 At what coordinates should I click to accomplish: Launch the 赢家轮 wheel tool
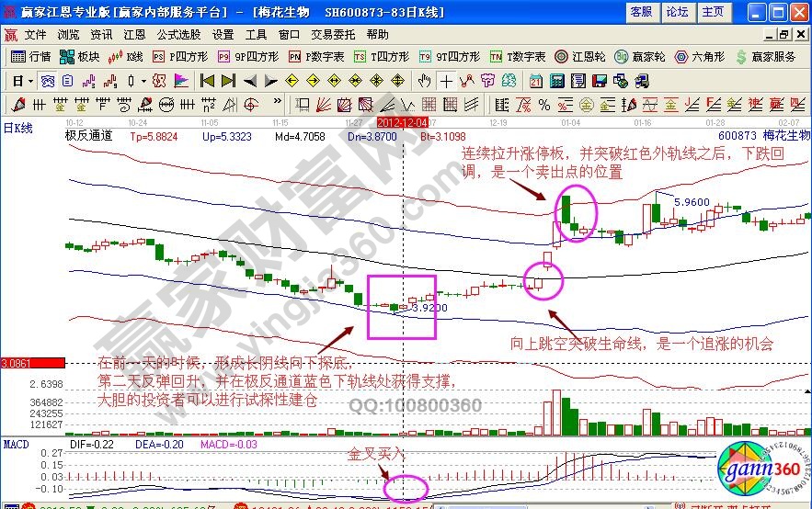pyautogui.click(x=640, y=57)
